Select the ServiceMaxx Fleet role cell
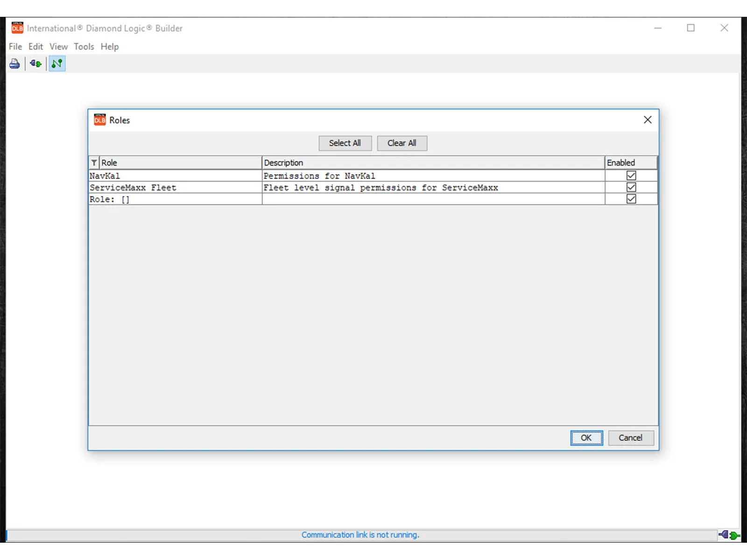This screenshot has width=747, height=560. coord(175,188)
